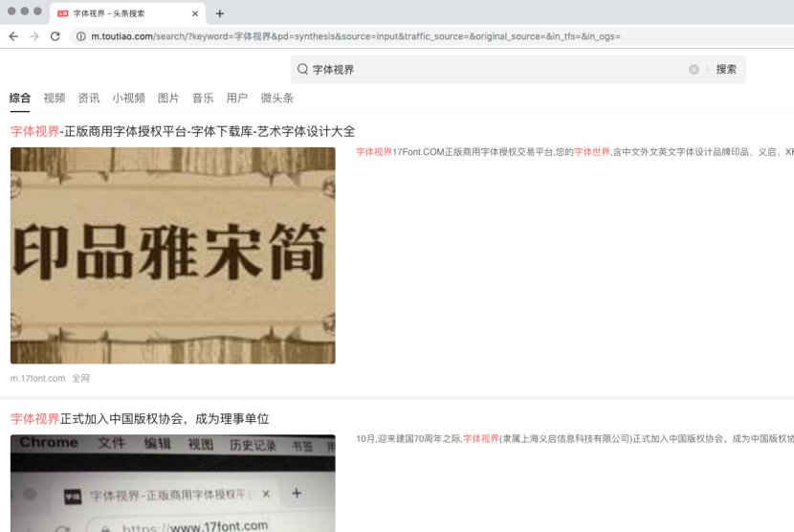Open result 字体视界-正版商用字体授权平台 title
Screen dimensions: 794x532
(x=183, y=132)
